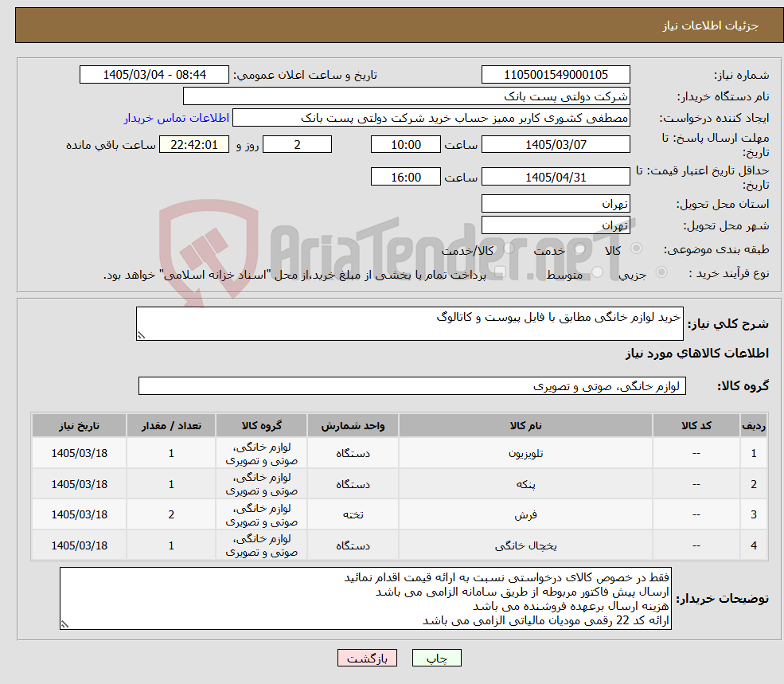
Task: Select the کالا radio button
Action: click(637, 248)
